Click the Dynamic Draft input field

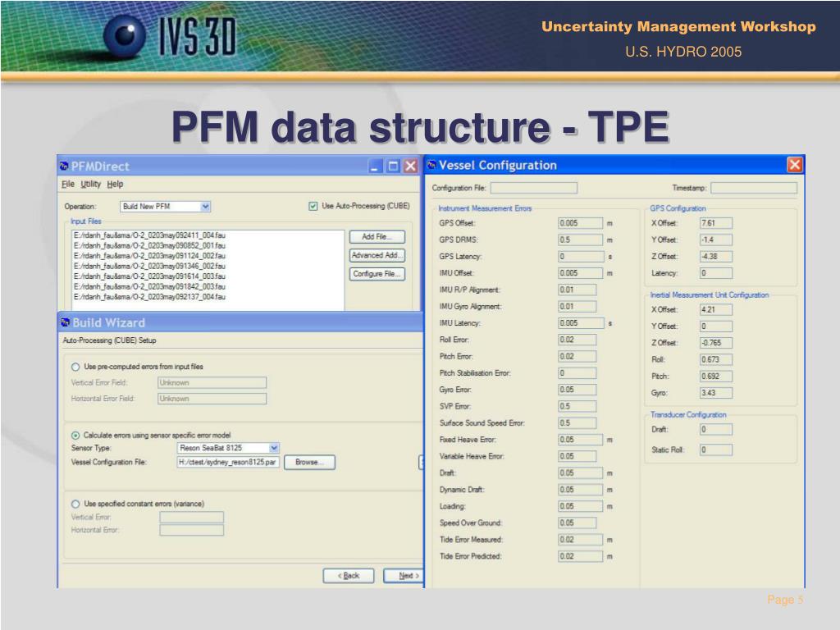tap(581, 490)
